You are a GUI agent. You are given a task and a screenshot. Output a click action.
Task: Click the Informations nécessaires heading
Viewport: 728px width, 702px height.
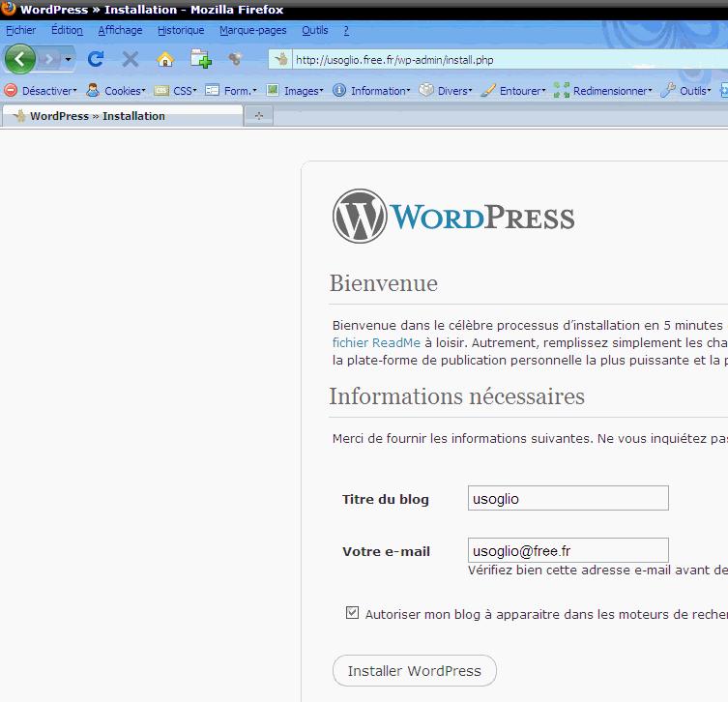click(x=457, y=396)
